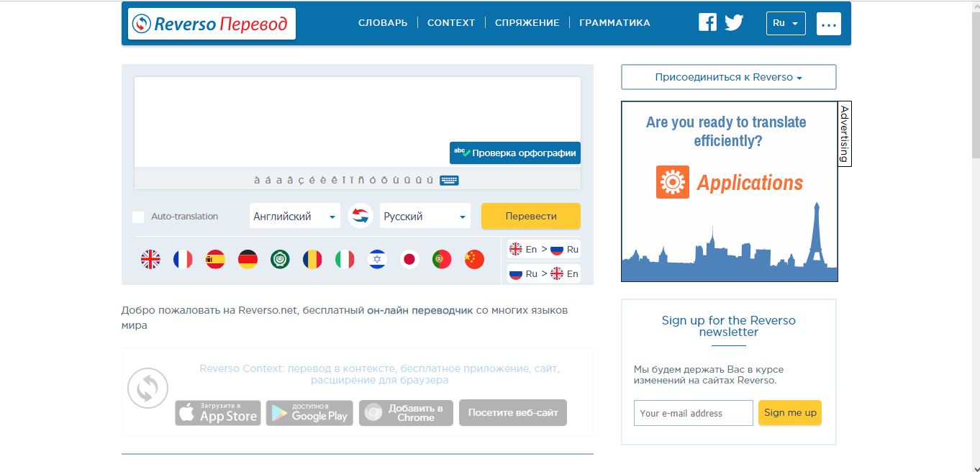Click the App Store download badge

pyautogui.click(x=217, y=413)
